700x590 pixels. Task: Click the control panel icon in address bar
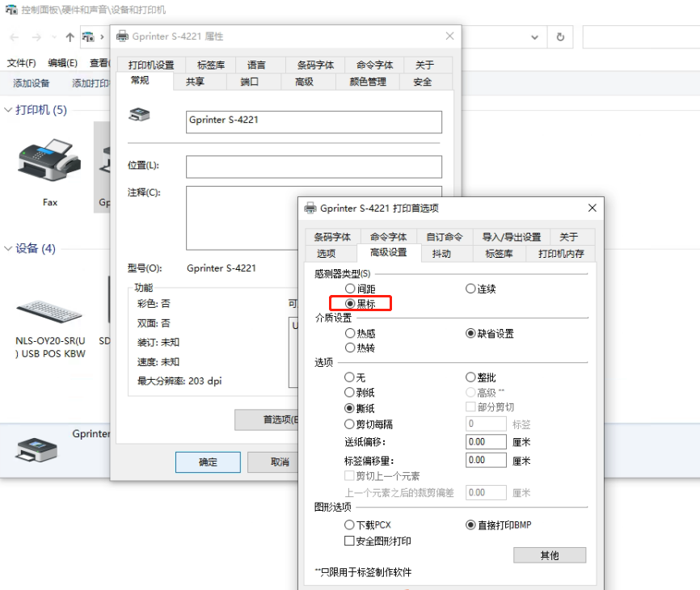[x=88, y=36]
